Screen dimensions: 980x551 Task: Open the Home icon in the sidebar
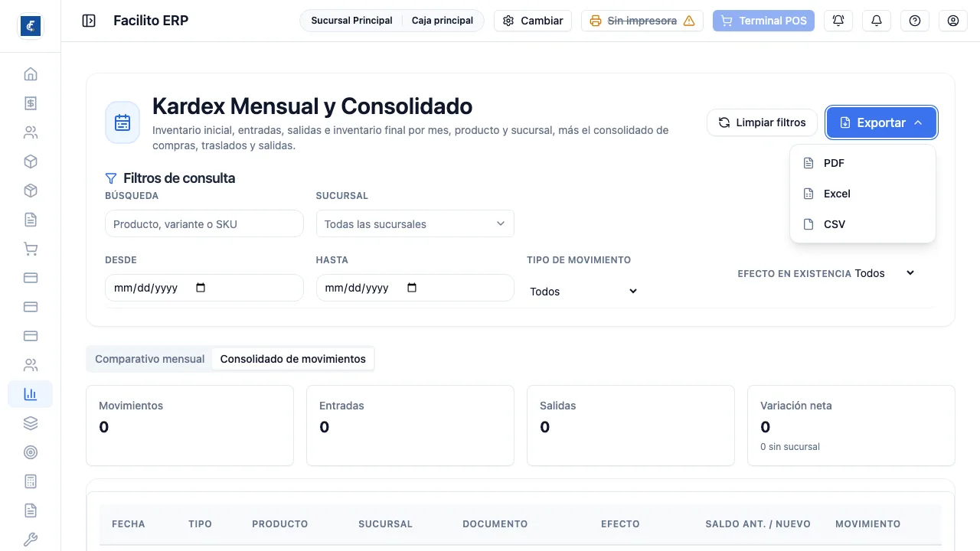click(x=31, y=74)
